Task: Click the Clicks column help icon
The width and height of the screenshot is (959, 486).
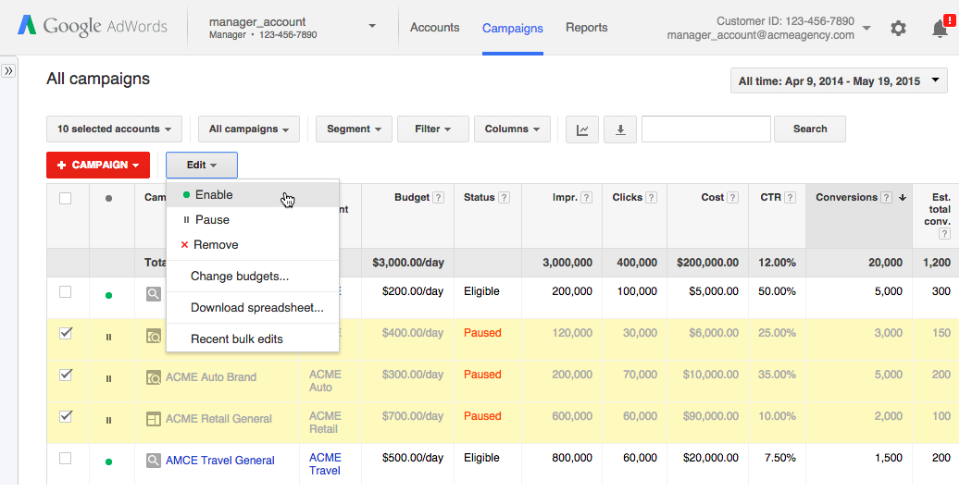Action: point(651,197)
